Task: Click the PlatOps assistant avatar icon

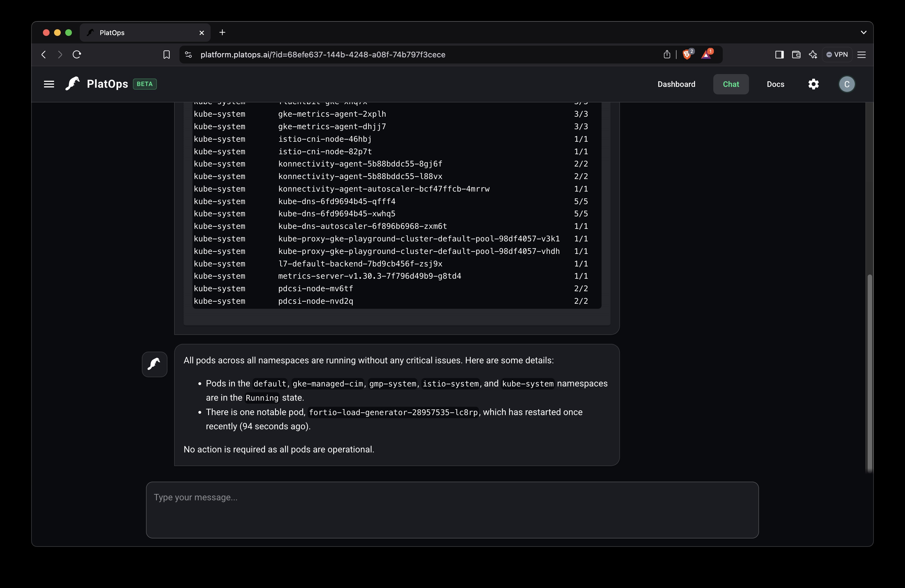Action: 154,364
